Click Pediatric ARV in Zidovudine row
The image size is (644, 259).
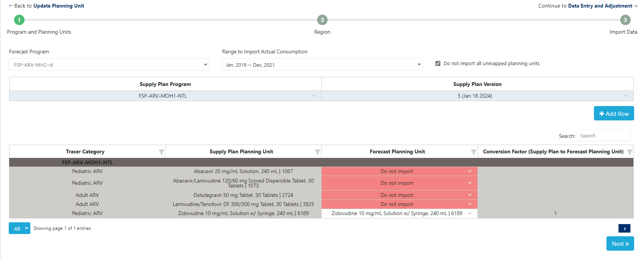[87, 213]
